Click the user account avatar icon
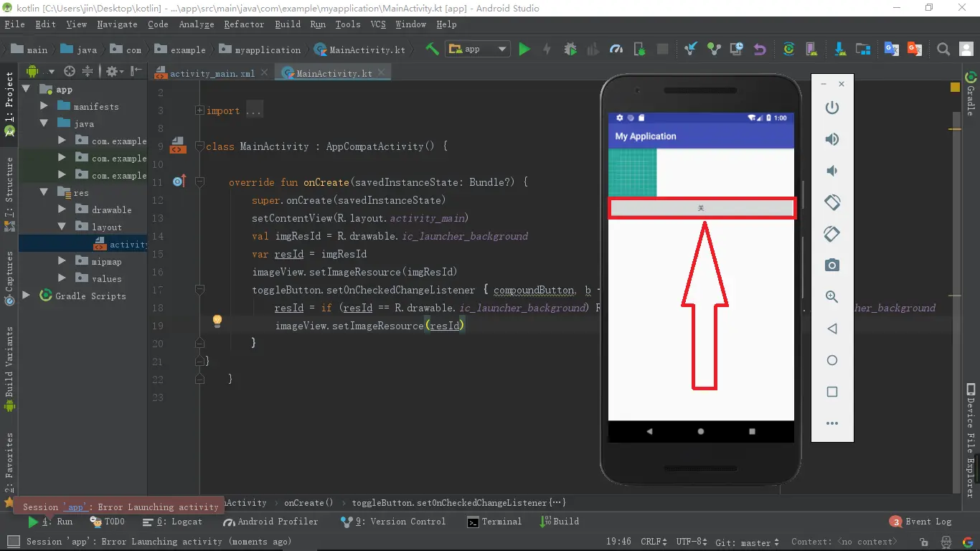Screen dimensions: 980x551 coord(966,49)
